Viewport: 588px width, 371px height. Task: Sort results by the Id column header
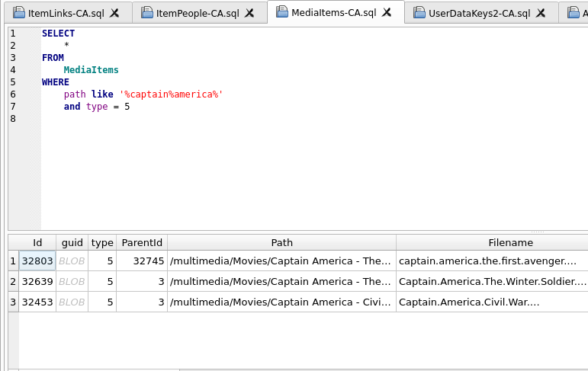point(37,242)
